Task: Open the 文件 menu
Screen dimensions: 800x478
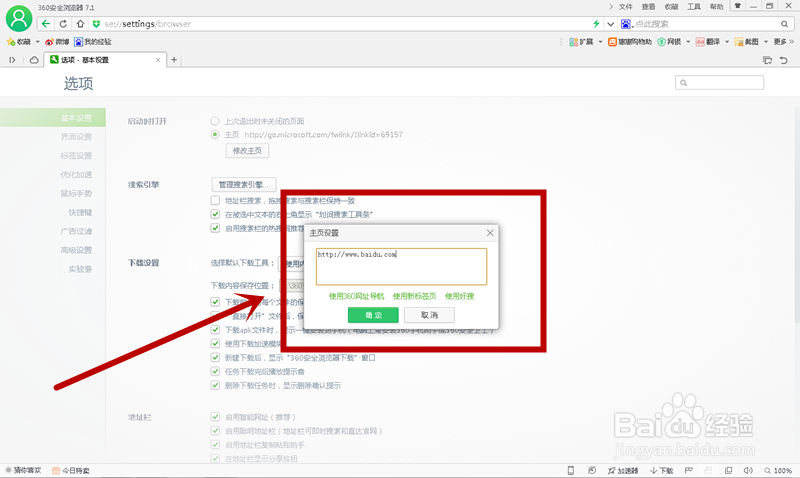Action: pyautogui.click(x=626, y=7)
